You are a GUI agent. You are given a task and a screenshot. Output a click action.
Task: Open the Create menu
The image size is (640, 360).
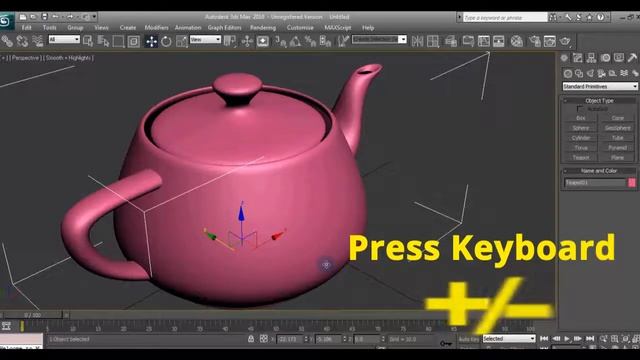(x=128, y=28)
